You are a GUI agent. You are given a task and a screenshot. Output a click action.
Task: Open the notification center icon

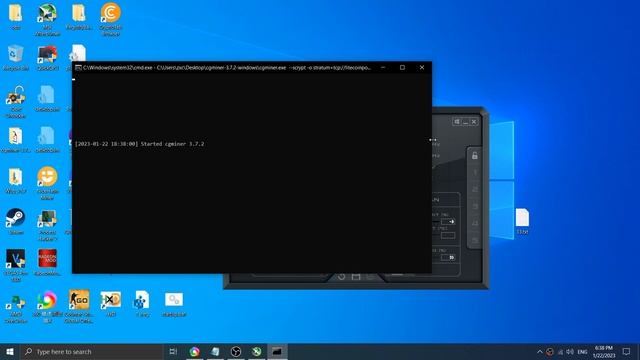pos(627,351)
